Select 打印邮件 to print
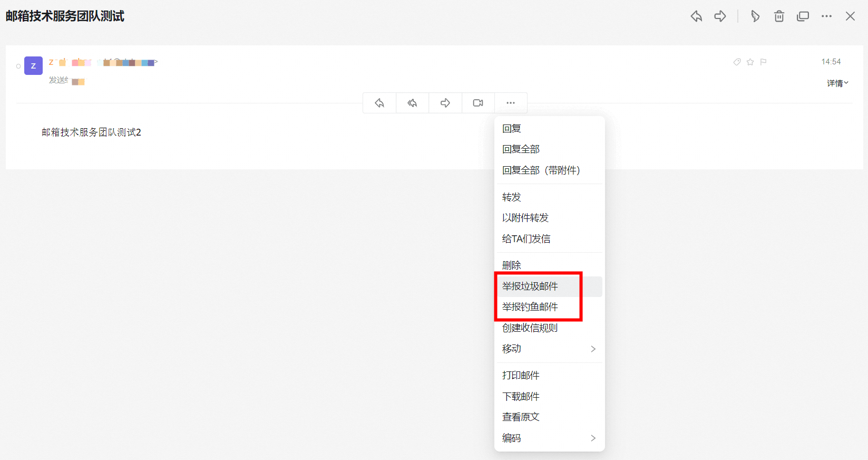Viewport: 868px width, 460px height. 549,375
